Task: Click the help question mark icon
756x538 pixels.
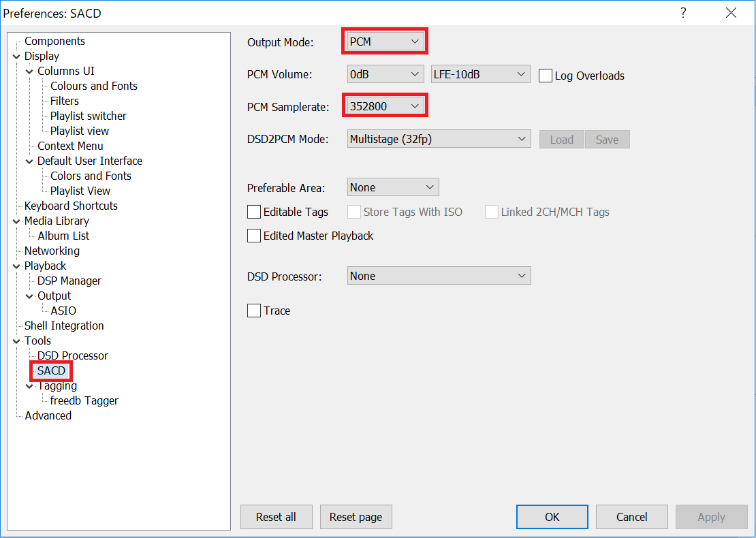Action: point(682,12)
